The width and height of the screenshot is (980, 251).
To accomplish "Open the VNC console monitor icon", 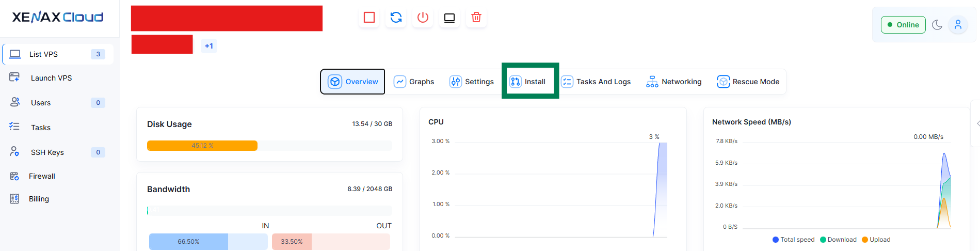I will coord(449,18).
